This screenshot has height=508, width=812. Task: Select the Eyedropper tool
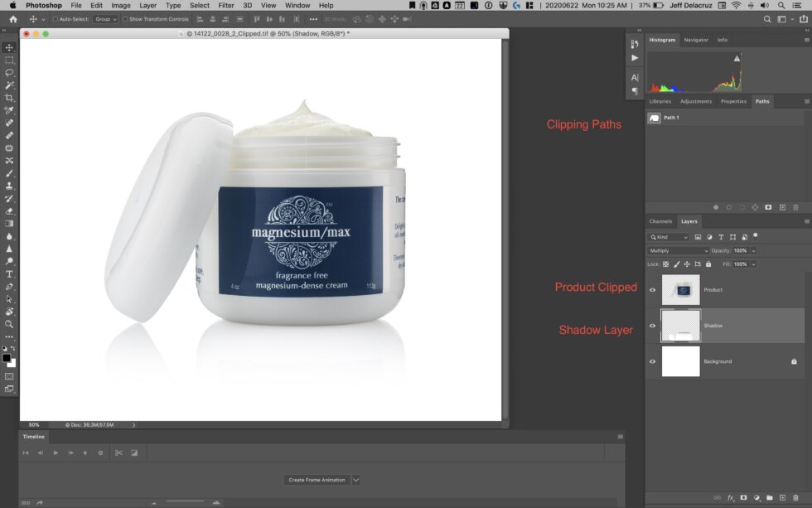9,110
